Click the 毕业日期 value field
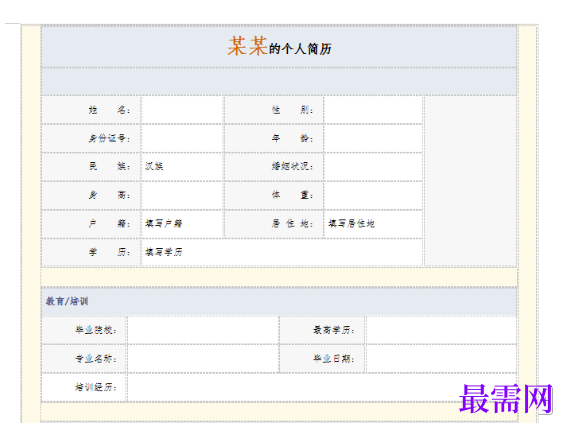Image resolution: width=571 pixels, height=430 pixels. click(x=441, y=359)
